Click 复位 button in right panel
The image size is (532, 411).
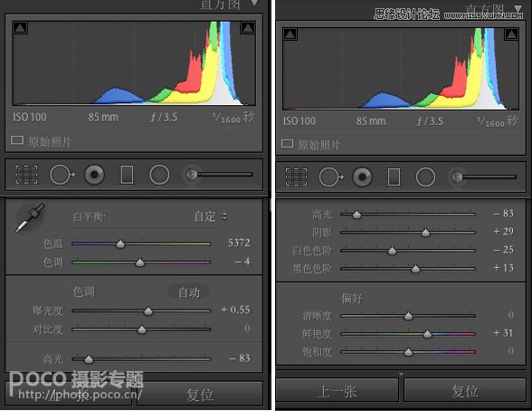pos(465,391)
